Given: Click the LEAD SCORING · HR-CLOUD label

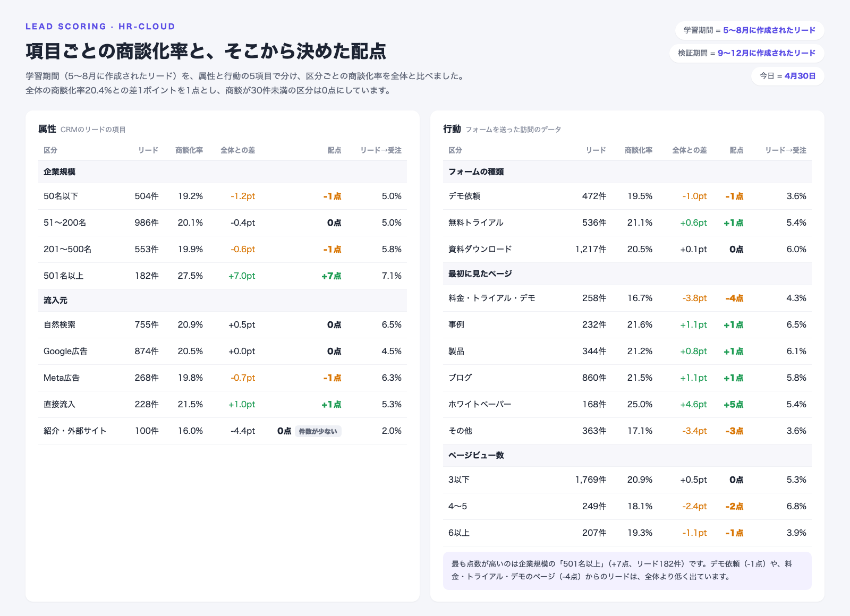Looking at the screenshot, I should coord(100,27).
